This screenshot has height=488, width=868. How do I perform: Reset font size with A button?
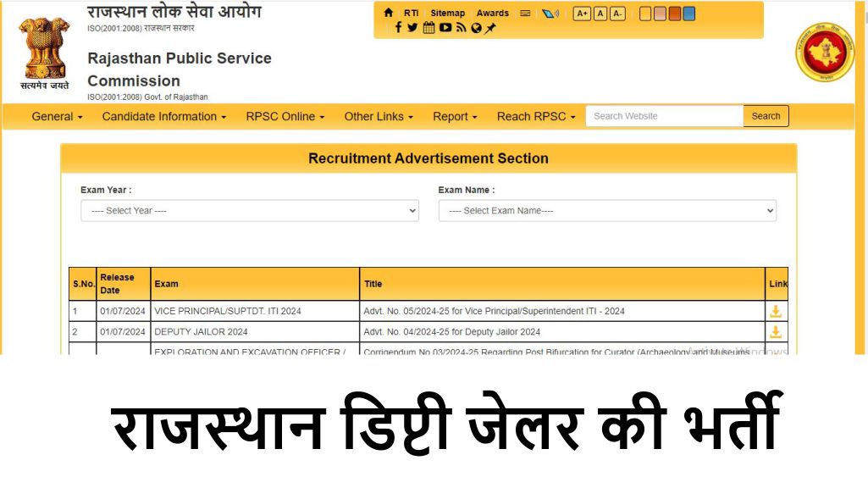pyautogui.click(x=600, y=14)
